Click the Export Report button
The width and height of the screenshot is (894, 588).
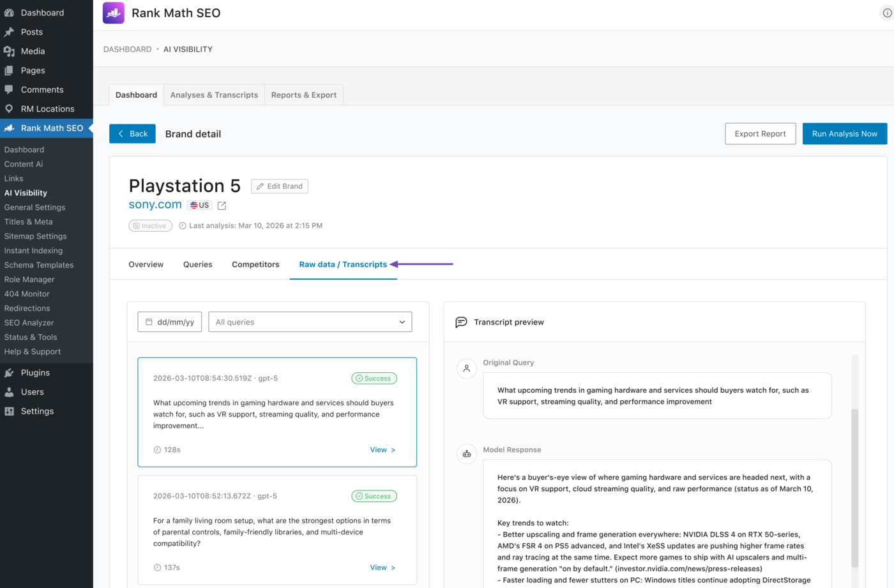[x=760, y=133]
